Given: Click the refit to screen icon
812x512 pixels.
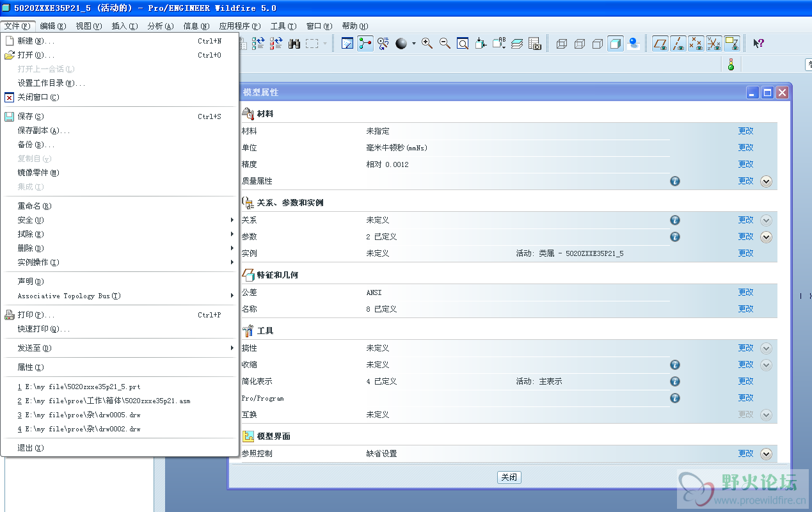Looking at the screenshot, I should tap(463, 44).
